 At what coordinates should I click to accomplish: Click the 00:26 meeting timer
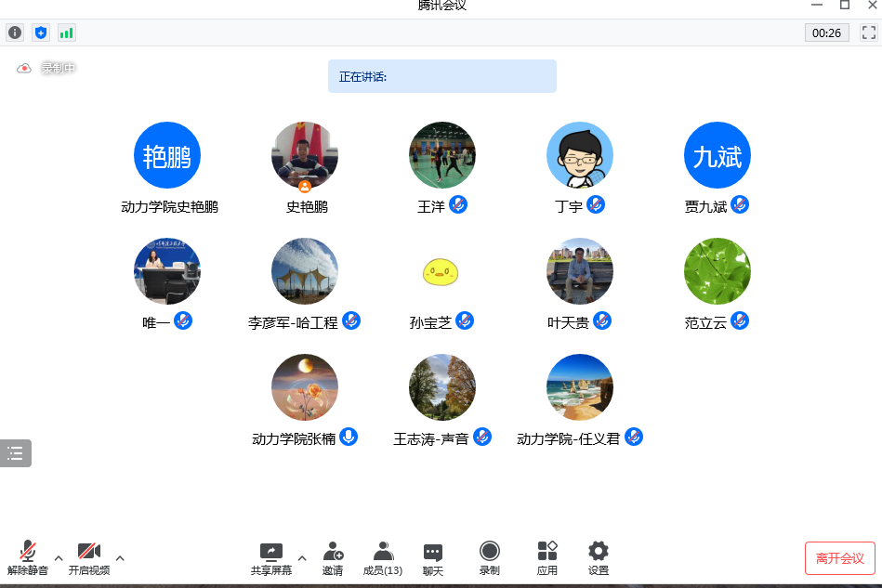click(x=826, y=33)
